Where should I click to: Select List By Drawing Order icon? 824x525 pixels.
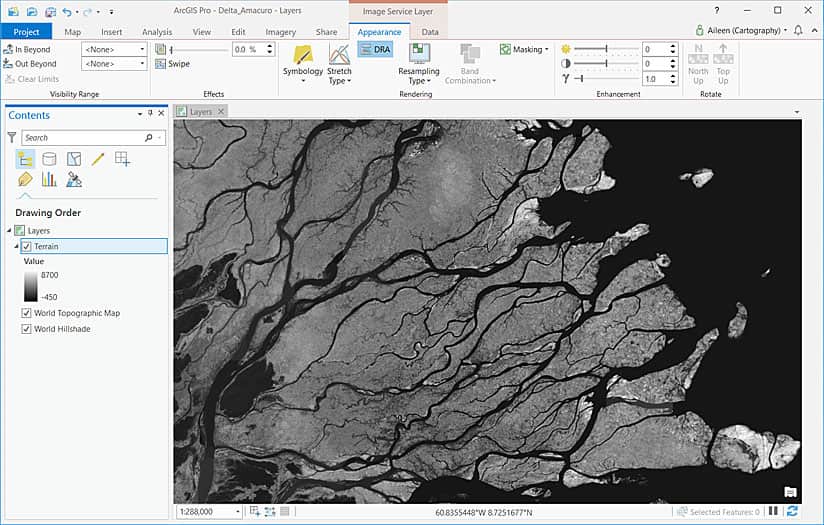(25, 159)
